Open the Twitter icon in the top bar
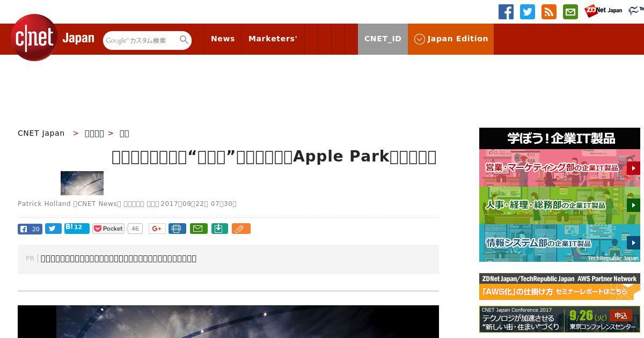This screenshot has height=338, width=644. point(528,12)
